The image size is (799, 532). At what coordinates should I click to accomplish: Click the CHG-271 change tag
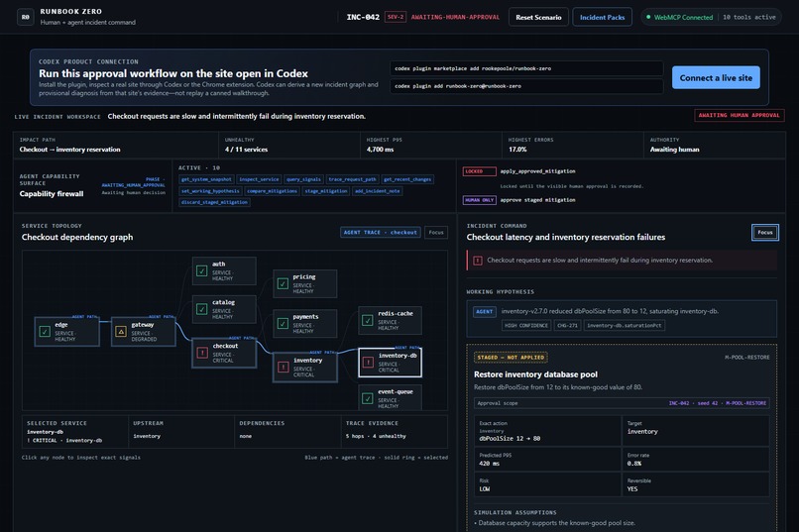pyautogui.click(x=567, y=325)
